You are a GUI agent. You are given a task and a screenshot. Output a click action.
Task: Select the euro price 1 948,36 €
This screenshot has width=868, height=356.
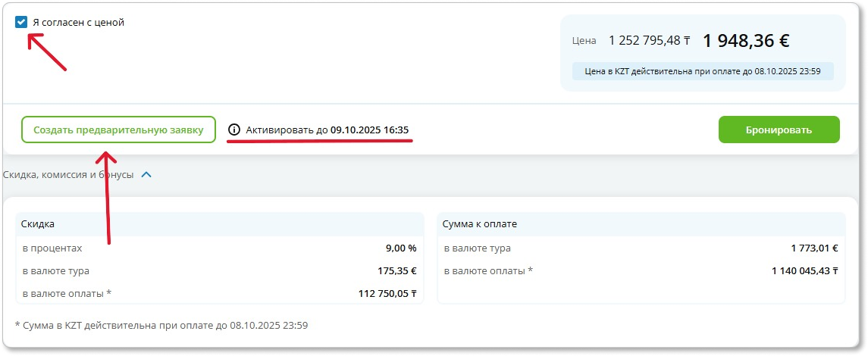(747, 41)
